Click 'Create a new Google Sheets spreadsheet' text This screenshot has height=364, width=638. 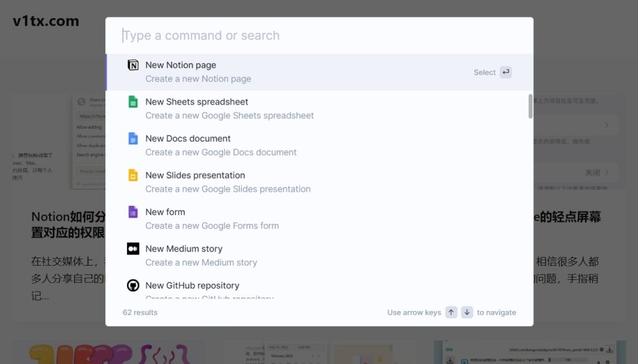point(229,116)
